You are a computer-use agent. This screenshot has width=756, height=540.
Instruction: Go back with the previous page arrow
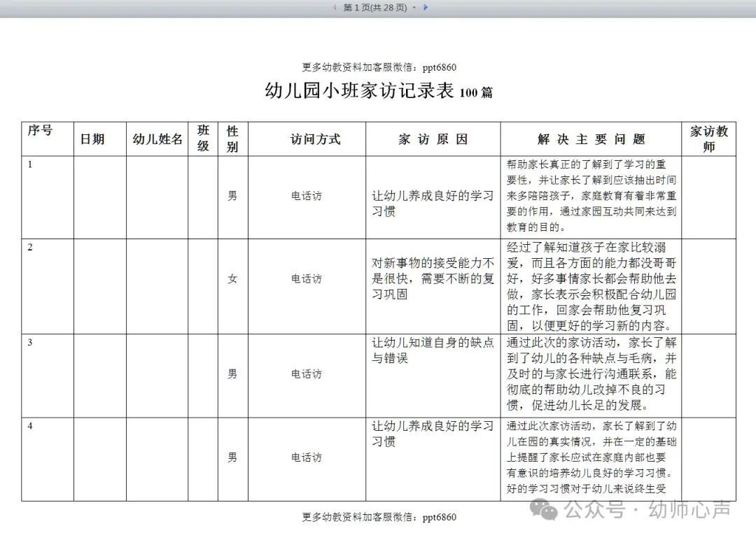tap(334, 7)
